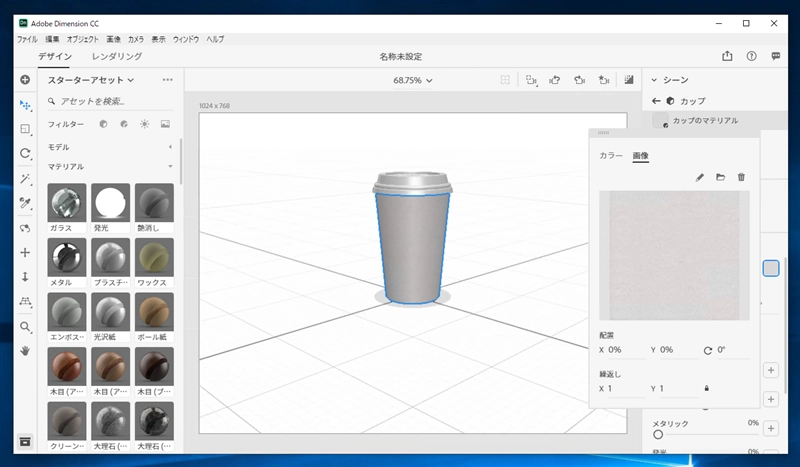Screen dimensions: 800x467
Task: Click the rotation icon next to 0°
Action: pos(708,351)
